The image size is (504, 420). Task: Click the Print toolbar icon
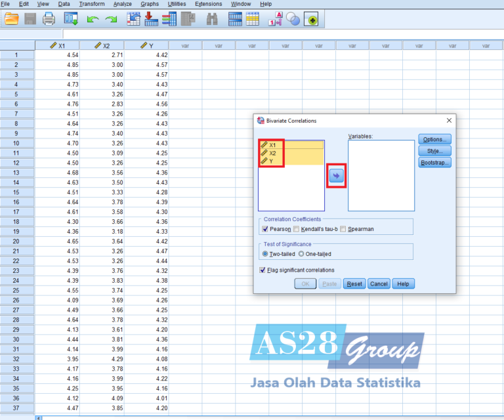coord(49,19)
